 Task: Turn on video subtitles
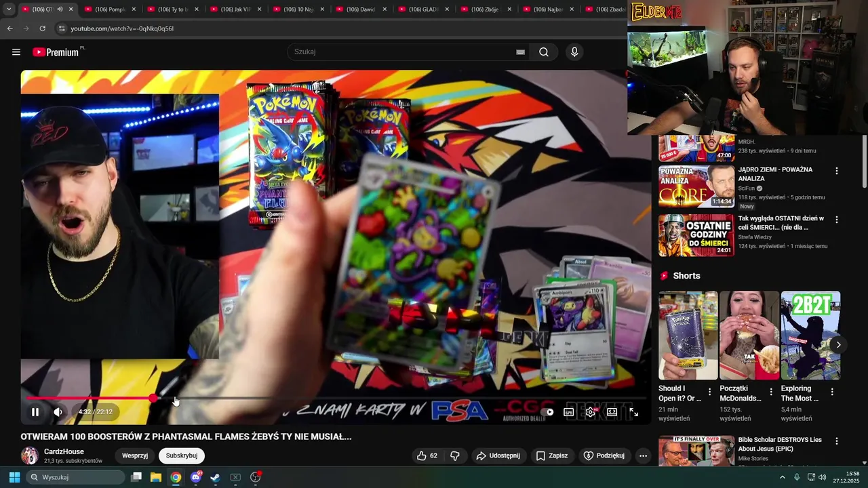pos(569,411)
